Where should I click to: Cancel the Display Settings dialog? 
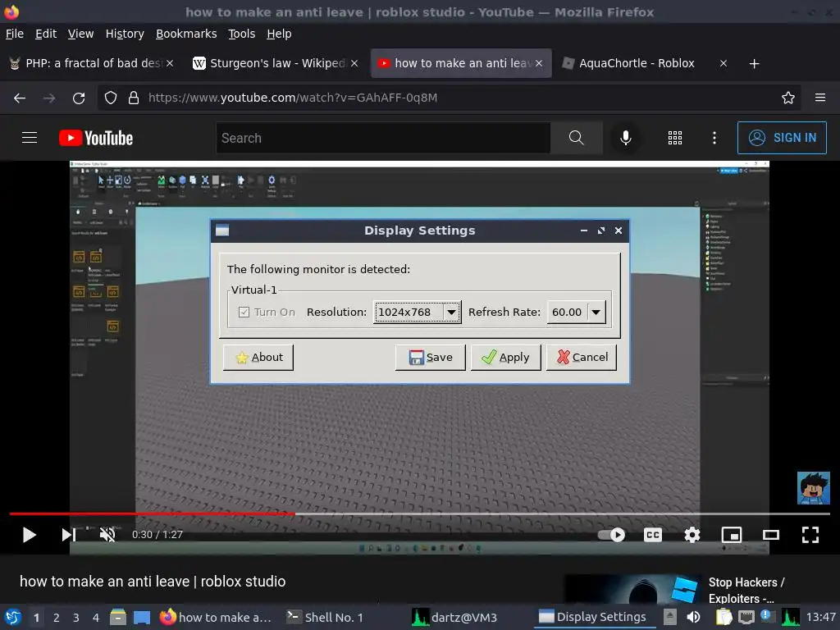582,358
